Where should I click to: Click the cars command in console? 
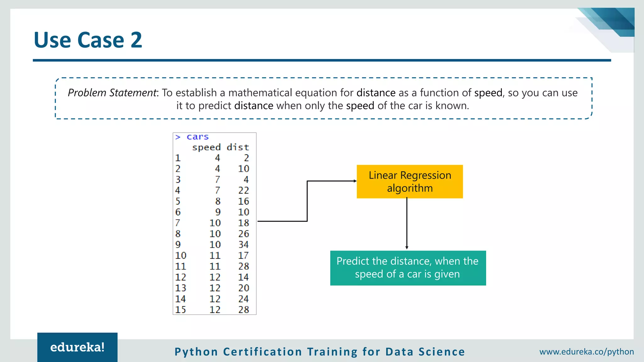click(197, 137)
